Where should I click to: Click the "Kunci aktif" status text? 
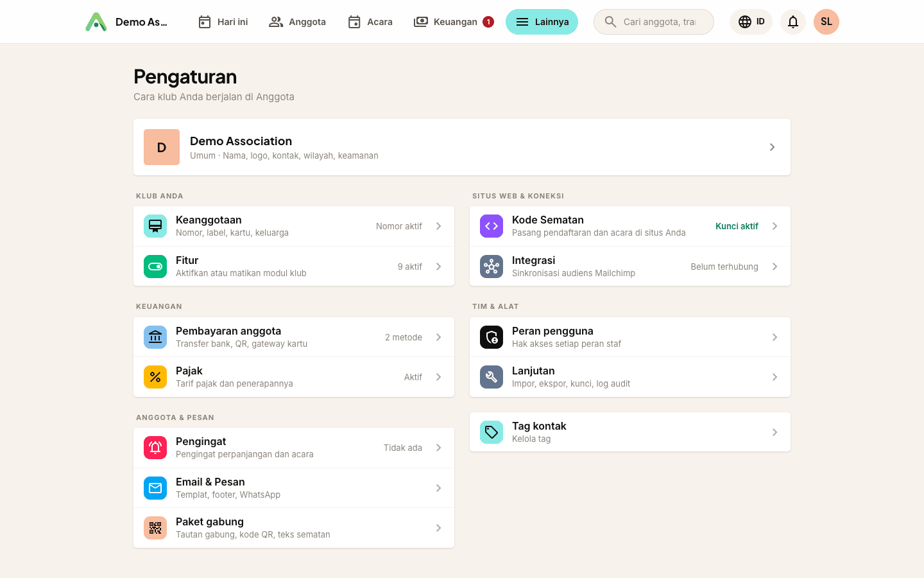coord(737,226)
